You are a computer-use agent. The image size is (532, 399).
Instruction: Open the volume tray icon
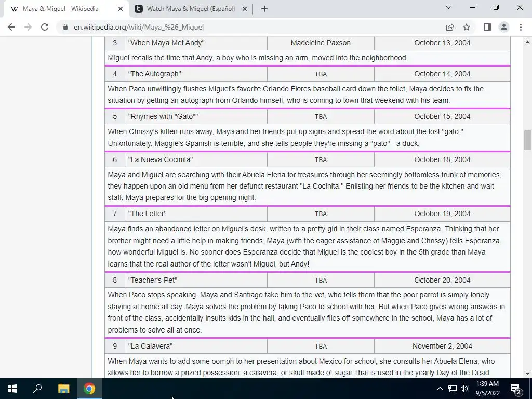click(x=464, y=389)
